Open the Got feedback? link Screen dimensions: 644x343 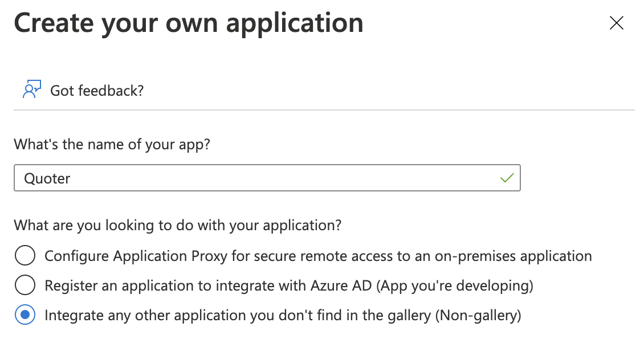coord(97,91)
